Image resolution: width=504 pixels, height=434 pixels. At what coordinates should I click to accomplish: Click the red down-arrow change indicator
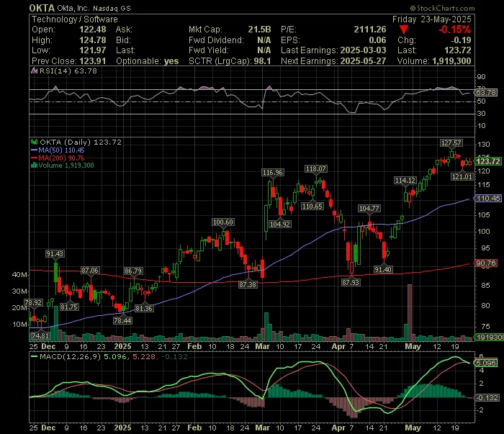click(404, 30)
